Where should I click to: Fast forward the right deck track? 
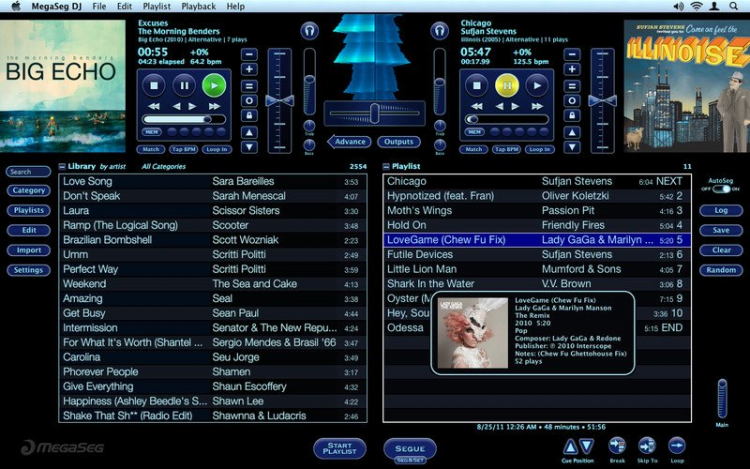pyautogui.click(x=537, y=106)
